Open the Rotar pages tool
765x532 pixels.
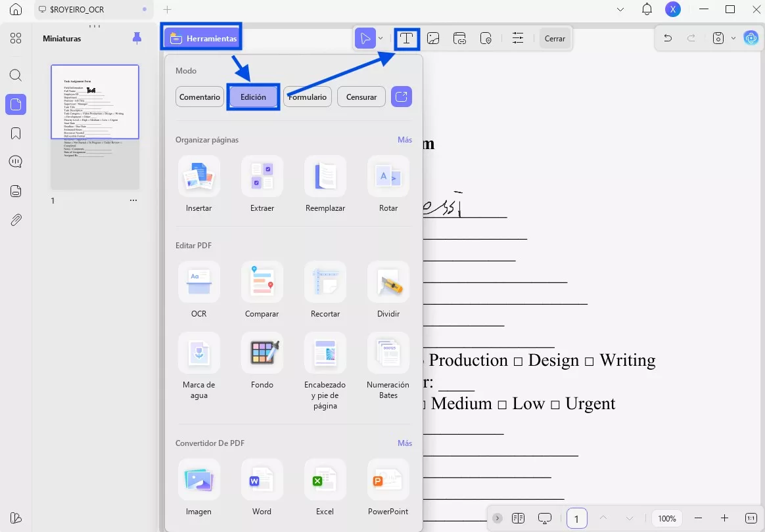(388, 185)
